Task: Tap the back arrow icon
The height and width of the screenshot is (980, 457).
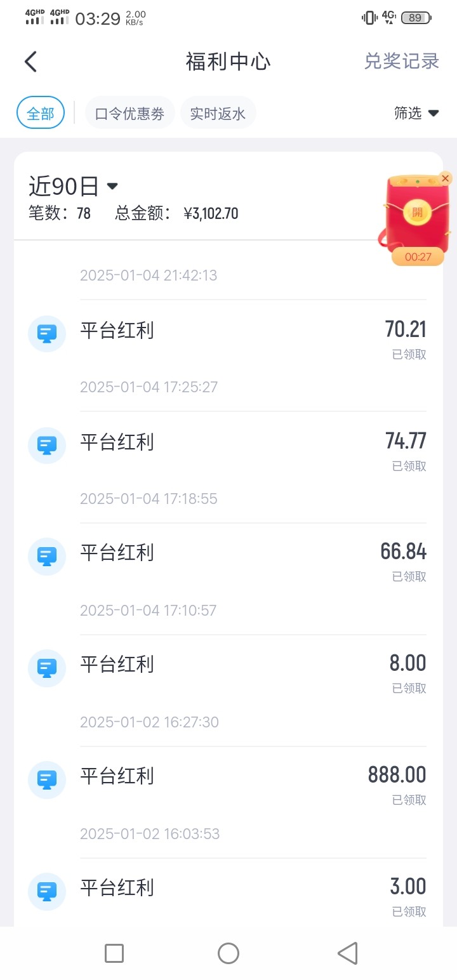Action: (x=30, y=62)
